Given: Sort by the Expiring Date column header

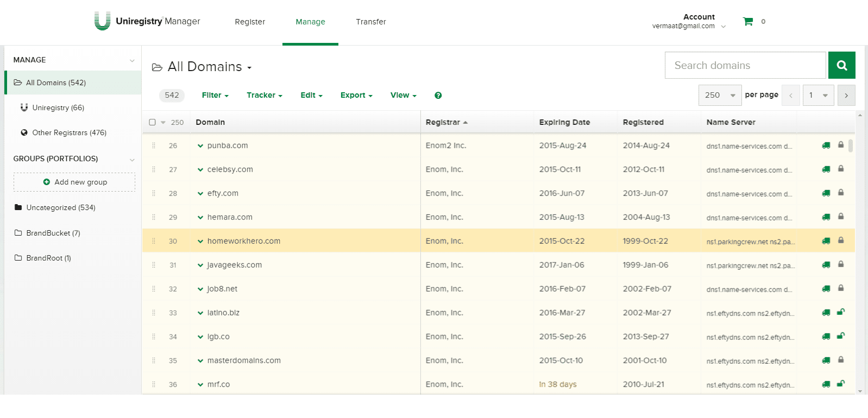Looking at the screenshot, I should point(564,122).
